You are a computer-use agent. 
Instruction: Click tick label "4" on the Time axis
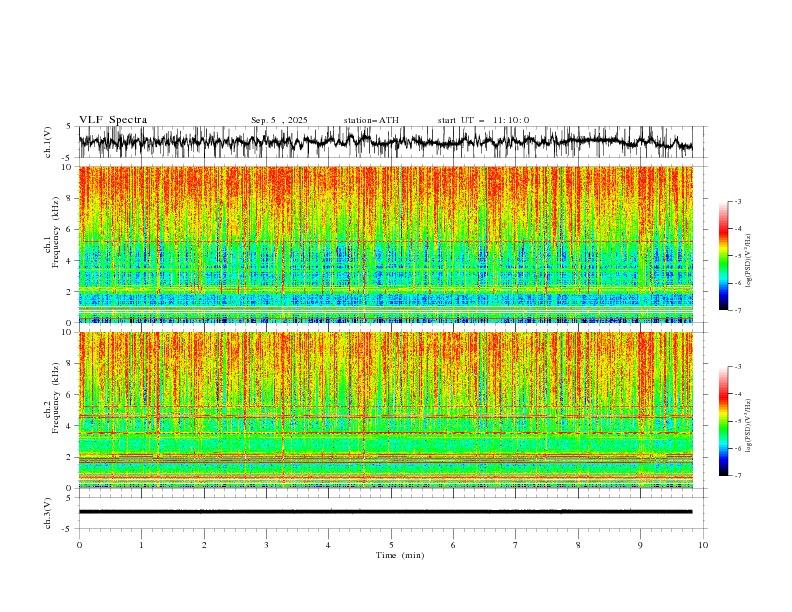coord(328,545)
